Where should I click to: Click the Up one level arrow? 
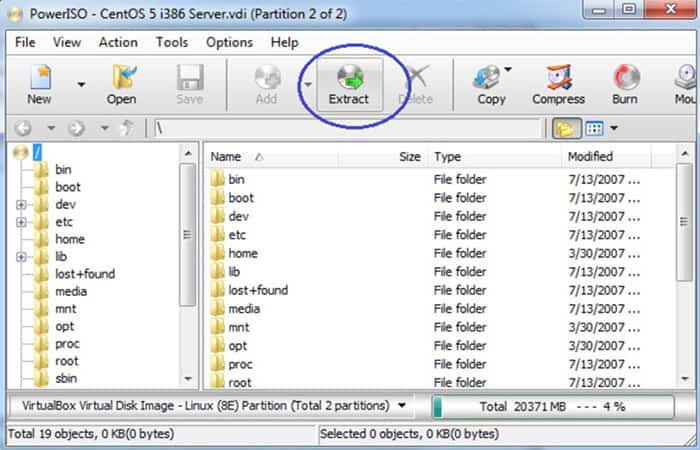click(x=128, y=129)
